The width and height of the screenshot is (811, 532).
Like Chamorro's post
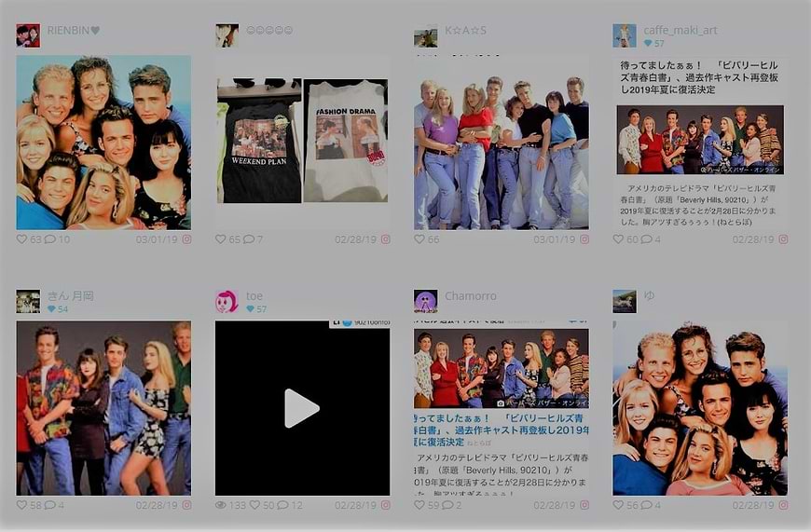pyautogui.click(x=419, y=505)
